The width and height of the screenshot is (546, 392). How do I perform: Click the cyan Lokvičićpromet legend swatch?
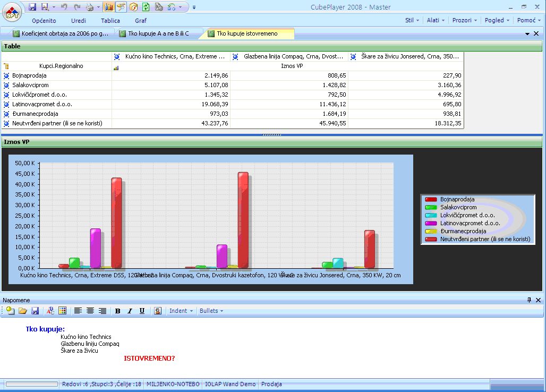coord(431,215)
